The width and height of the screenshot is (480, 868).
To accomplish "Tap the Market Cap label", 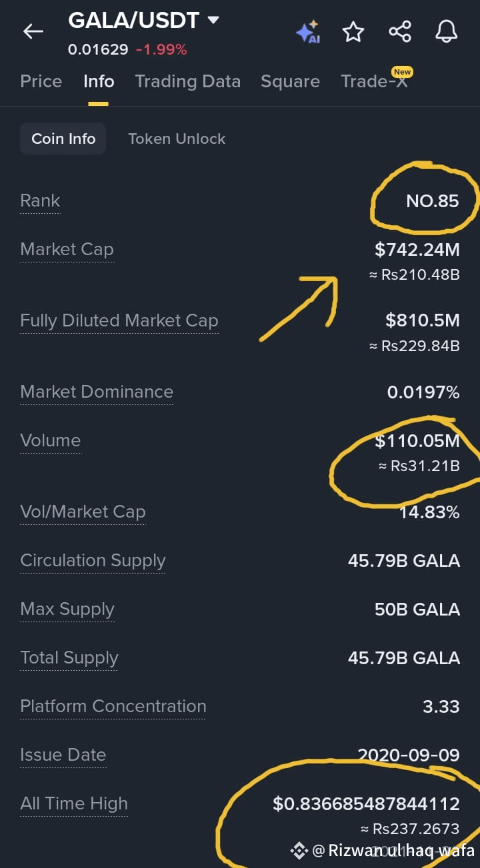I will tap(67, 249).
